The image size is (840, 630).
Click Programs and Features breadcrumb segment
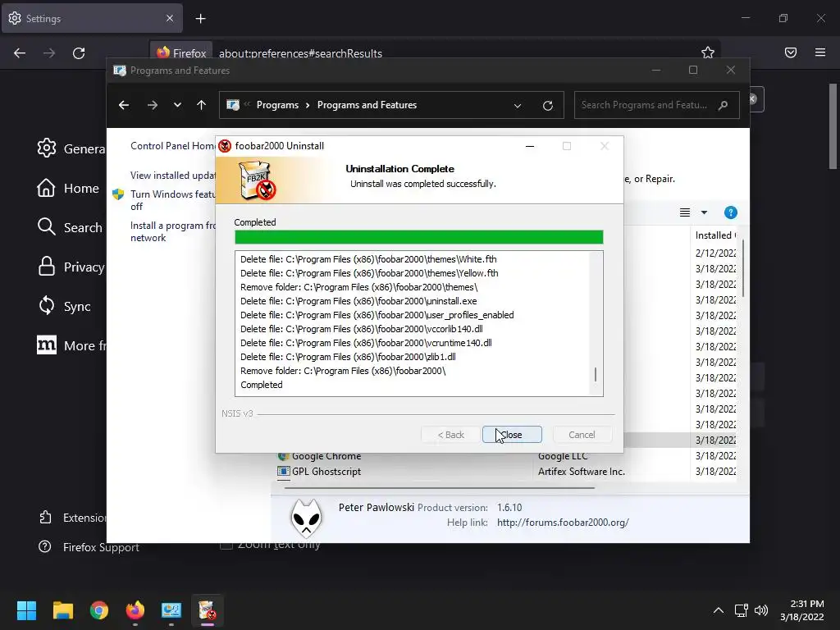(367, 105)
